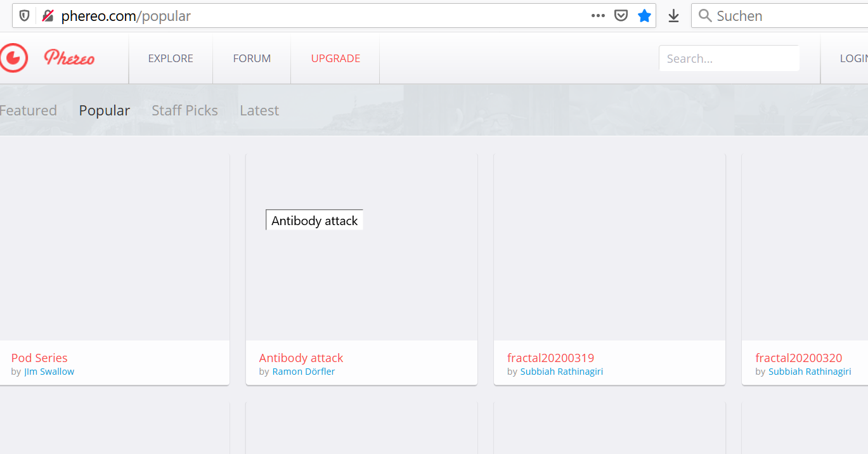Screen dimensions: 868x454
Task: Switch to the Latest tab
Action: click(x=259, y=110)
